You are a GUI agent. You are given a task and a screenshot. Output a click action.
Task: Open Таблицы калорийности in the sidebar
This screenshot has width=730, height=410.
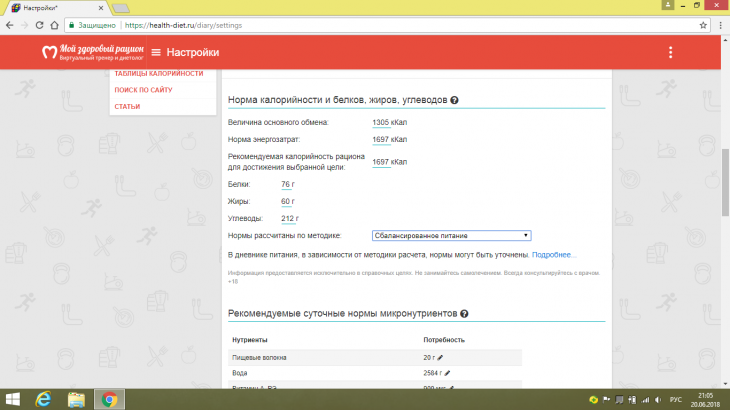(158, 73)
